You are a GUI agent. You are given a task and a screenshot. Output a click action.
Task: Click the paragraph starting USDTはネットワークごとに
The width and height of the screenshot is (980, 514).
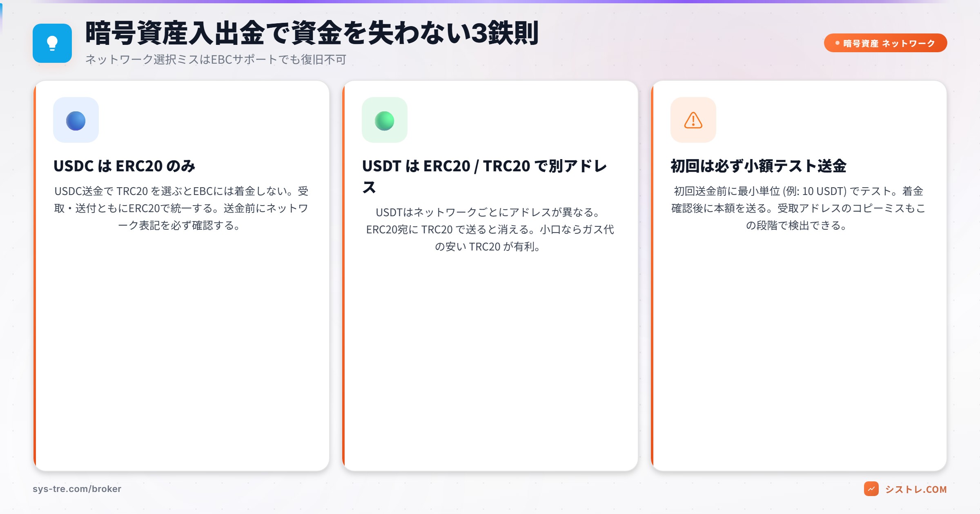pos(490,229)
